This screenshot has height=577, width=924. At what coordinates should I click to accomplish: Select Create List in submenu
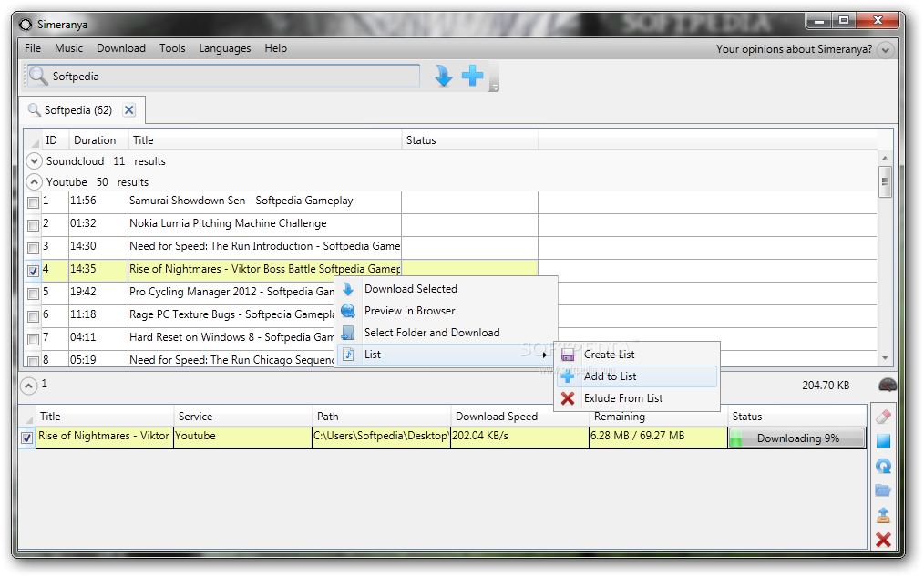pos(637,355)
